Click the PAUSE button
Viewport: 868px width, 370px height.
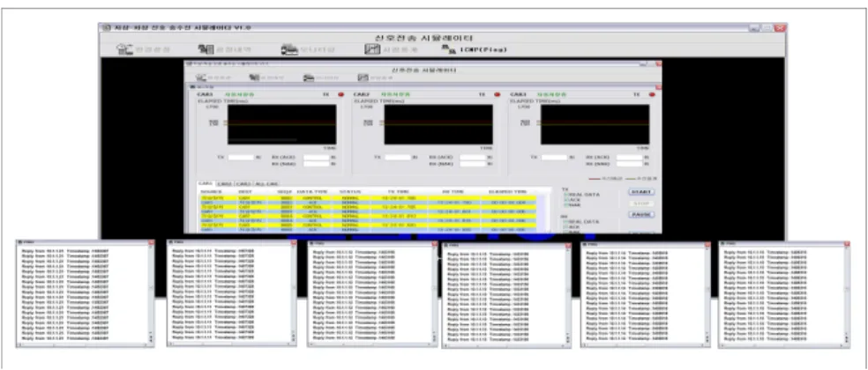pos(641,215)
